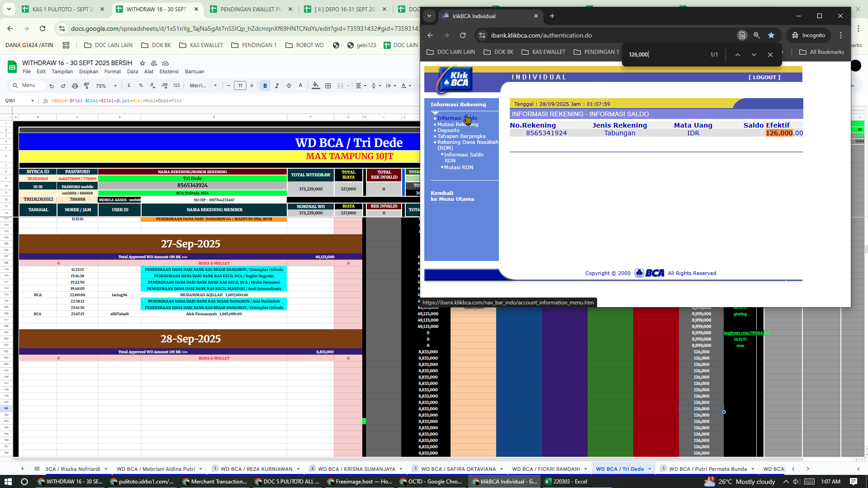Add a new sheet with plus icon
868x488 pixels.
tap(22, 469)
